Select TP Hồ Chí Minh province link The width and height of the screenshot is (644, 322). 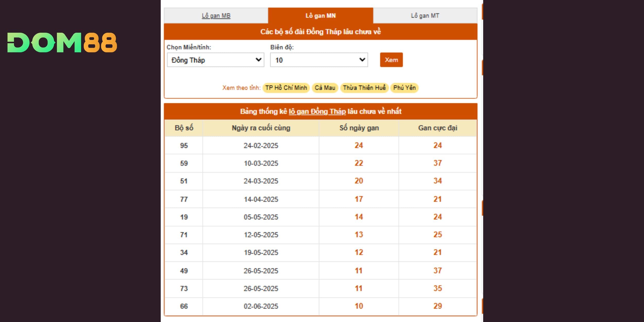tap(286, 88)
